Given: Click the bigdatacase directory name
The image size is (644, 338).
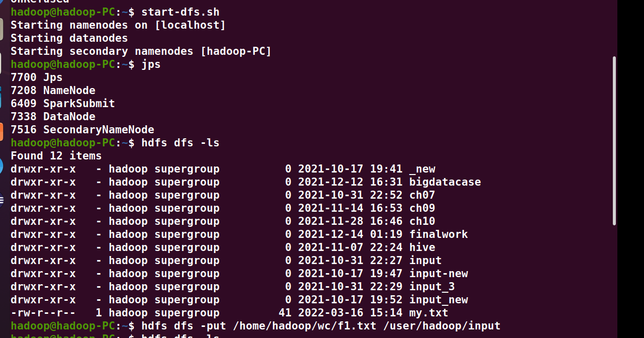Looking at the screenshot, I should [445, 182].
